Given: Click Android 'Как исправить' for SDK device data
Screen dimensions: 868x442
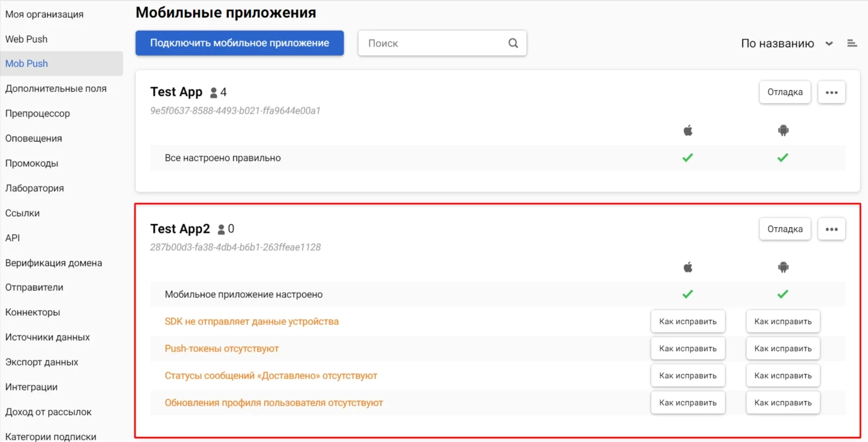Looking at the screenshot, I should [x=782, y=321].
